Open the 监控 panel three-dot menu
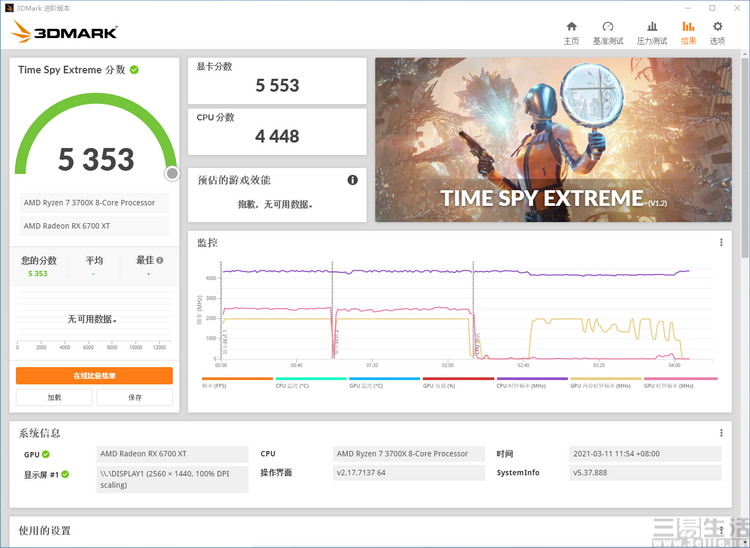 pos(721,242)
